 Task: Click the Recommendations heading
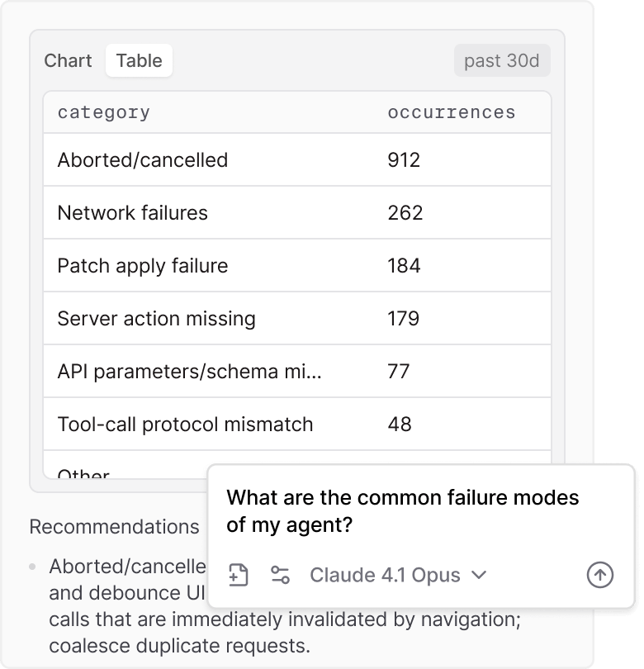[114, 527]
